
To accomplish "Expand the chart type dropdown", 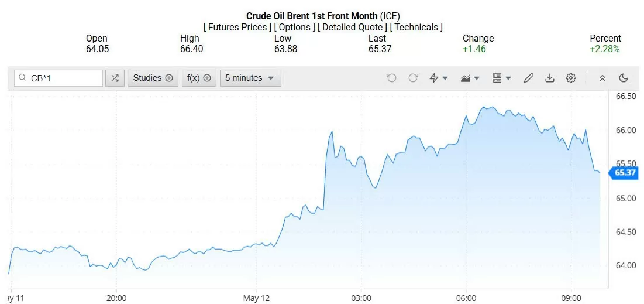I will [x=470, y=78].
